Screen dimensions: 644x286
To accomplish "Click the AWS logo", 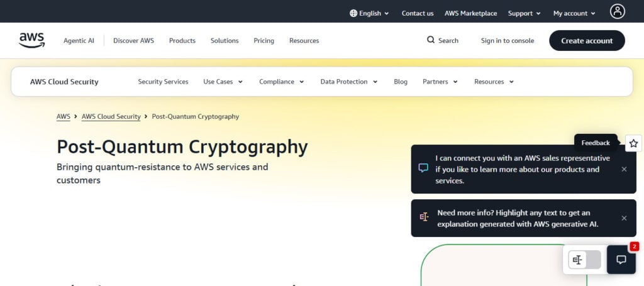I will click(31, 41).
